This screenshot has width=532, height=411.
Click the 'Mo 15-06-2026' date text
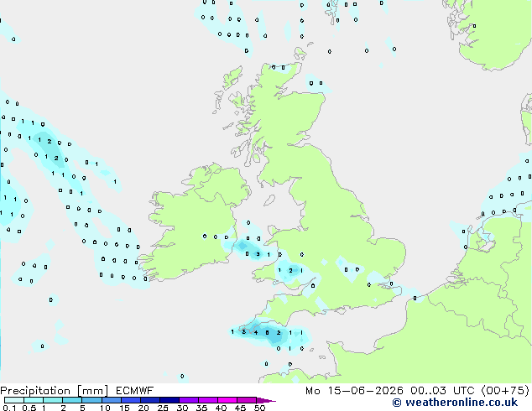tap(354, 391)
